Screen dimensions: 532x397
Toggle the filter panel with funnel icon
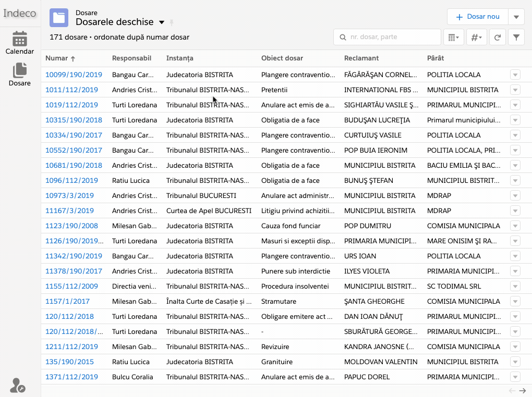click(516, 38)
